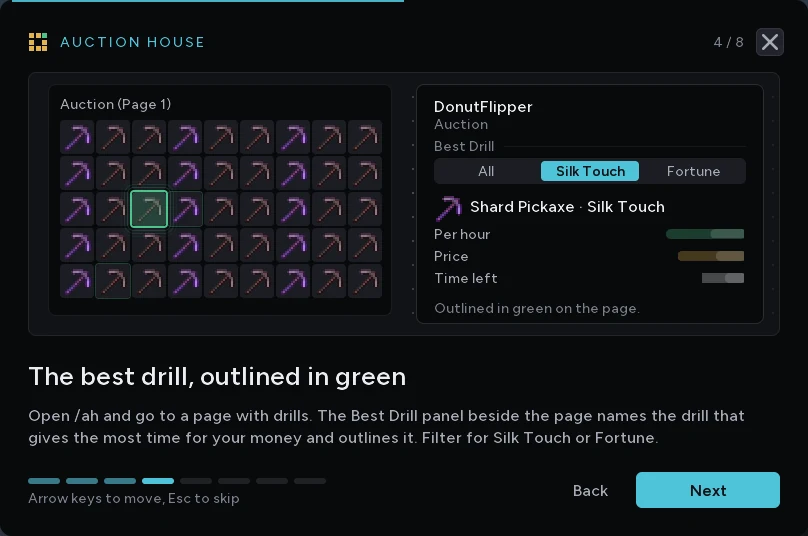Viewport: 808px width, 536px height.
Task: Pick the brown pickaxe in row one, column two
Action: pyautogui.click(x=113, y=137)
